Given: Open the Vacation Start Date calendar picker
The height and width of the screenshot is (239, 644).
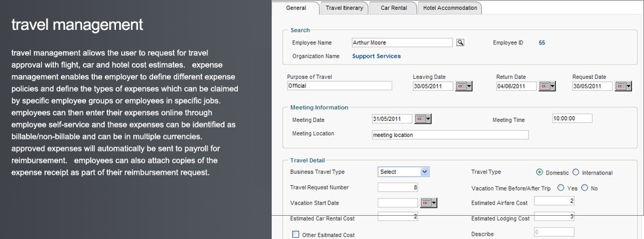Looking at the screenshot, I should 429,202.
